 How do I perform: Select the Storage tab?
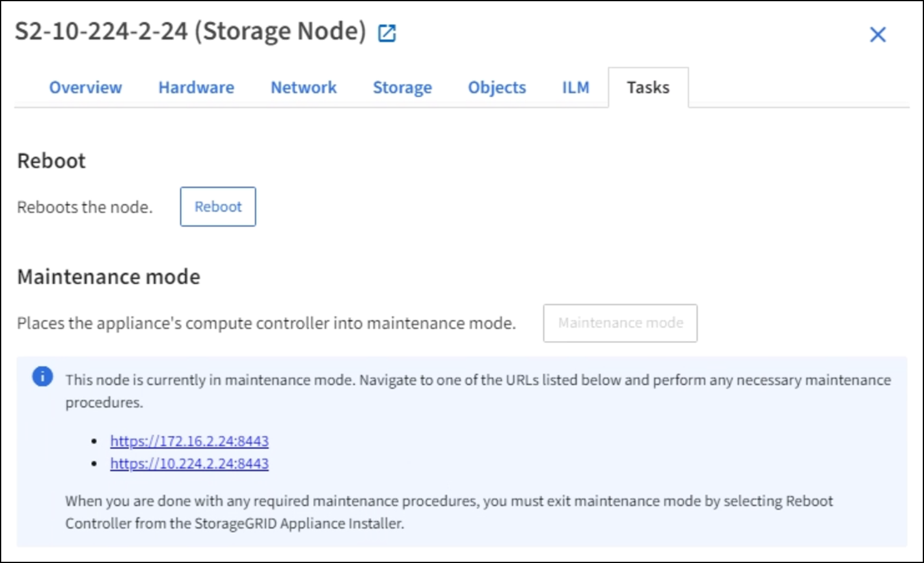pyautogui.click(x=402, y=87)
